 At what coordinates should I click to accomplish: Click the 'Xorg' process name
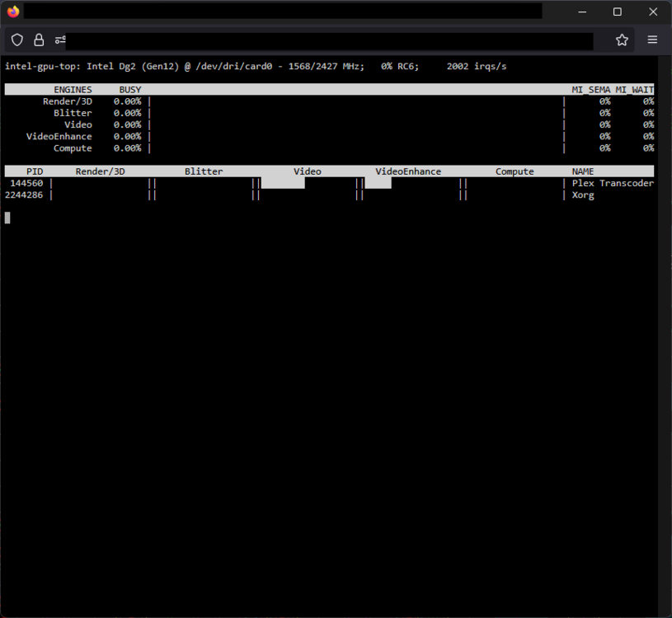(583, 194)
